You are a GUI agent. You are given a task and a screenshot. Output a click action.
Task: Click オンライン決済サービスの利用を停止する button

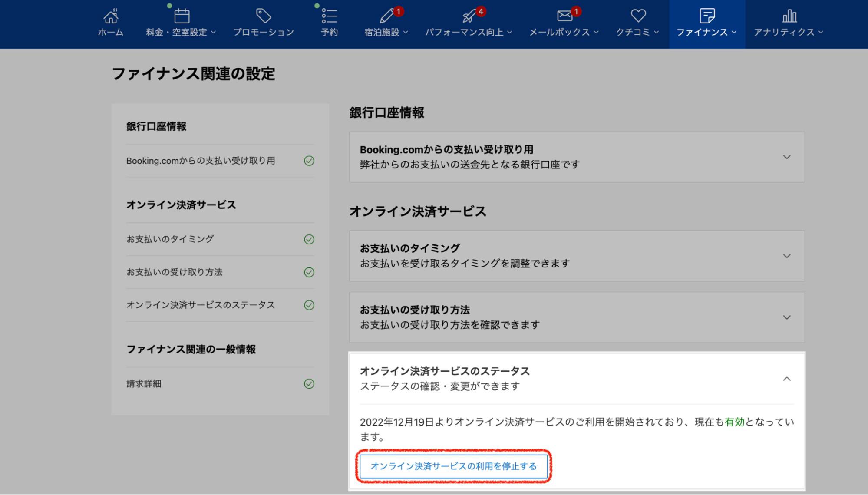coord(453,466)
